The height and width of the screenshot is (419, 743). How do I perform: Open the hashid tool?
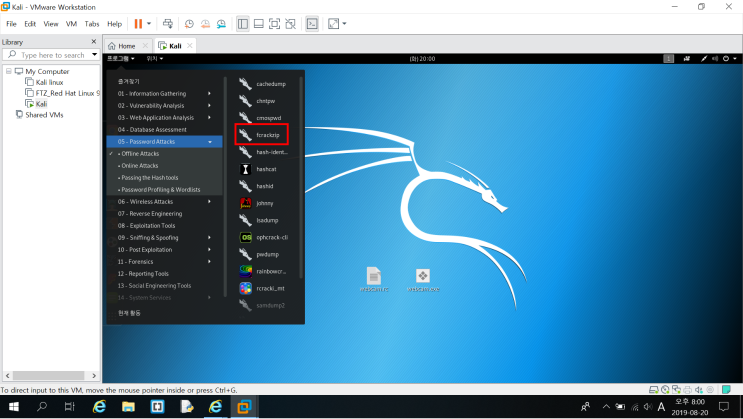[257, 186]
